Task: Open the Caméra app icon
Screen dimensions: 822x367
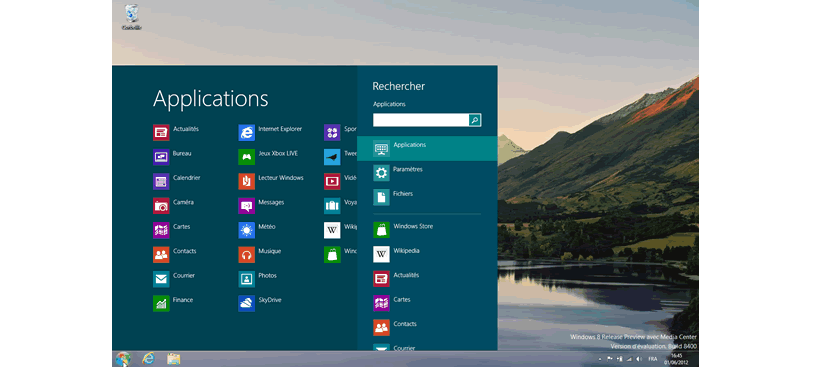Action: click(161, 206)
